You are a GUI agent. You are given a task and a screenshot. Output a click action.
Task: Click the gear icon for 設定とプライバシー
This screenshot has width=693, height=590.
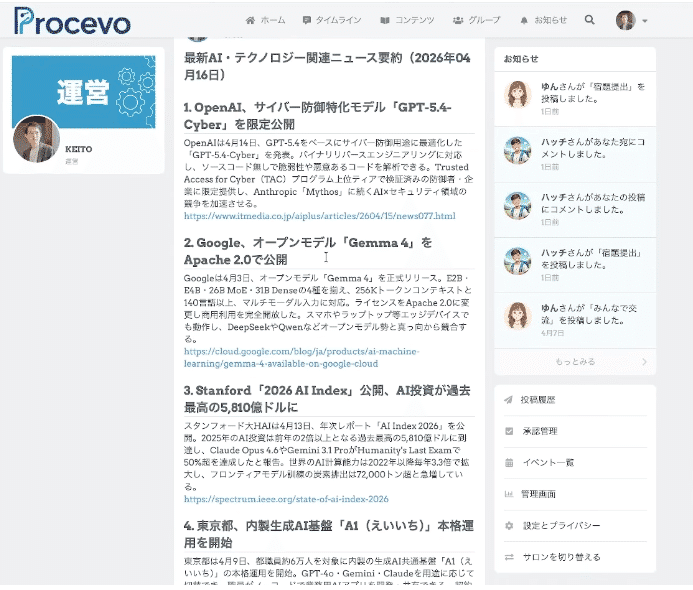509,525
